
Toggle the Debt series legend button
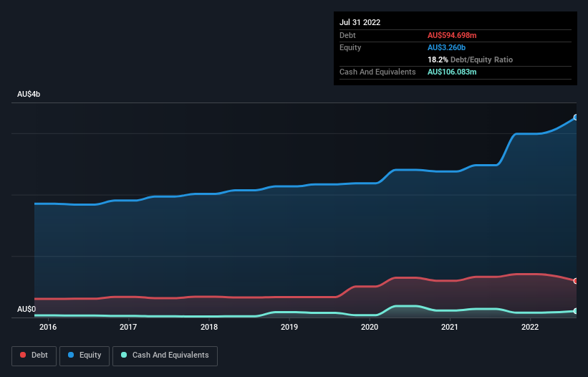click(x=34, y=355)
